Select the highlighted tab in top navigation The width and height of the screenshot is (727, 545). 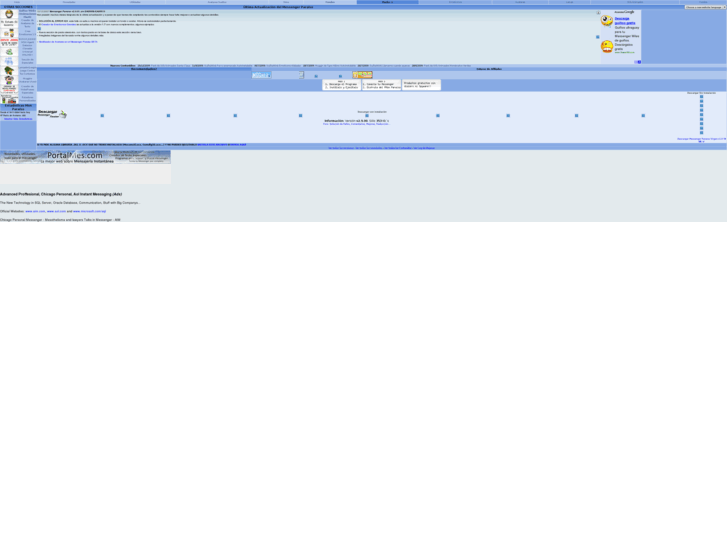387,2
